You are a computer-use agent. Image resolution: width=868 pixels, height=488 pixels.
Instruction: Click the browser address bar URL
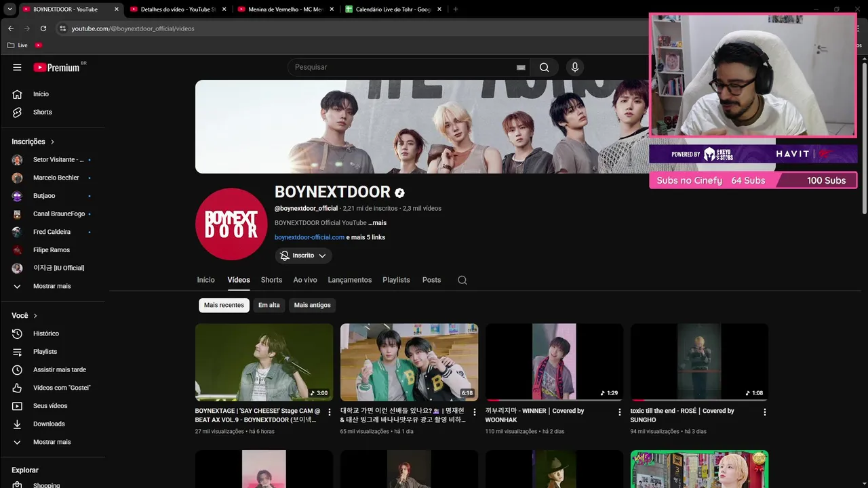[133, 28]
